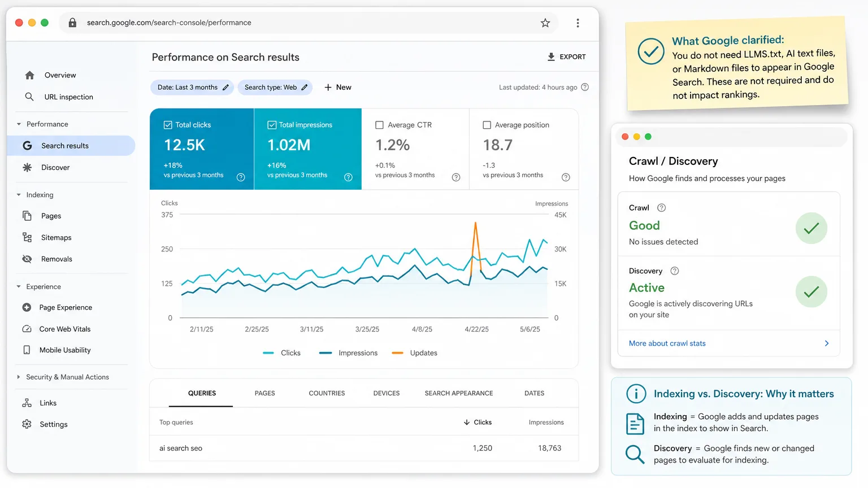The width and height of the screenshot is (868, 488).
Task: Click the bookmark star in the address bar
Action: coord(545,23)
